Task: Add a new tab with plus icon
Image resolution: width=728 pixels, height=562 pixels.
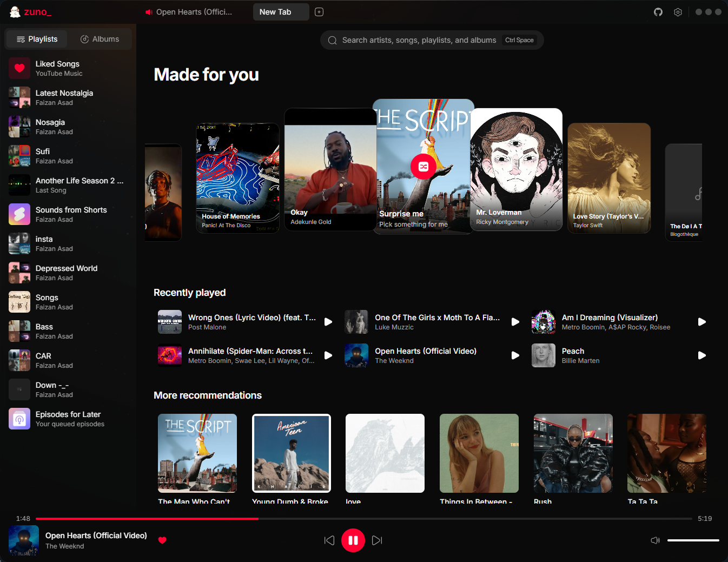Action: 319,12
